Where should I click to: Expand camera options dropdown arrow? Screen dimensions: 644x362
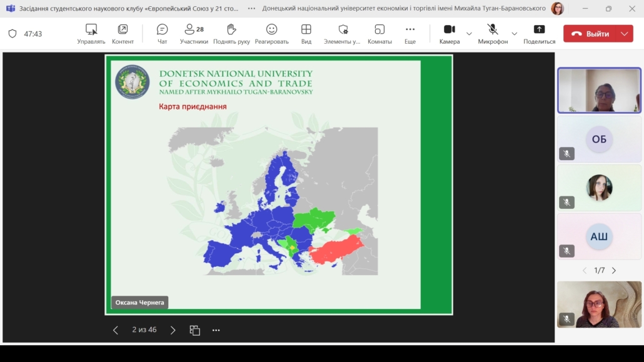pos(470,34)
